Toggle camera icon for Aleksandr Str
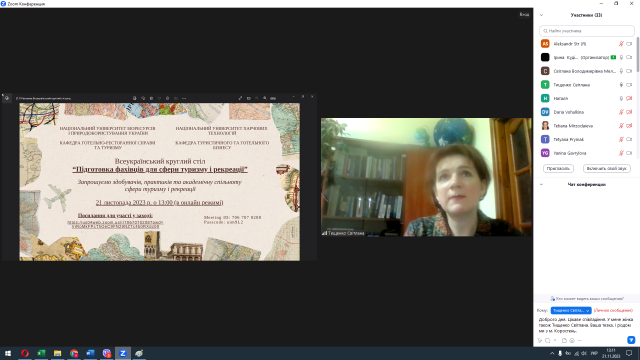 [629, 44]
